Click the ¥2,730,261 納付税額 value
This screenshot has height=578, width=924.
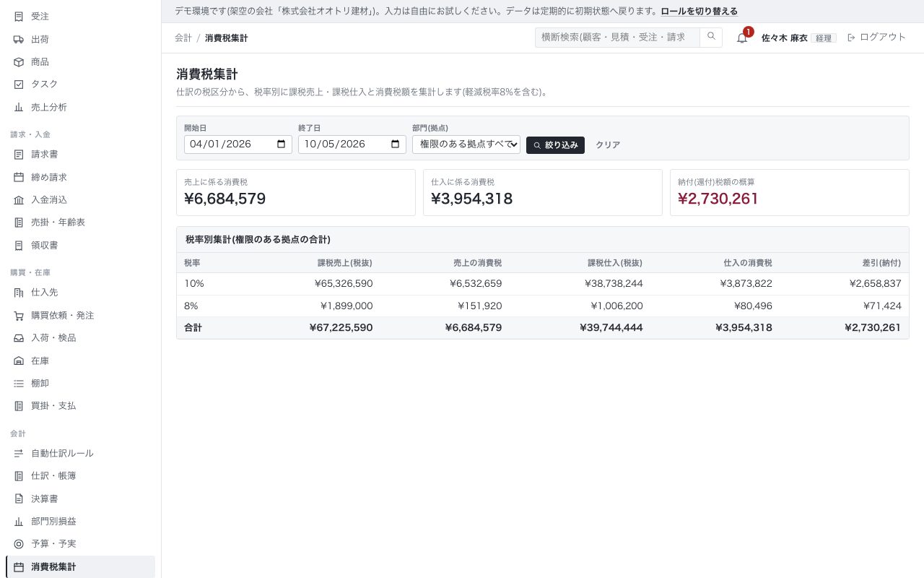[718, 199]
